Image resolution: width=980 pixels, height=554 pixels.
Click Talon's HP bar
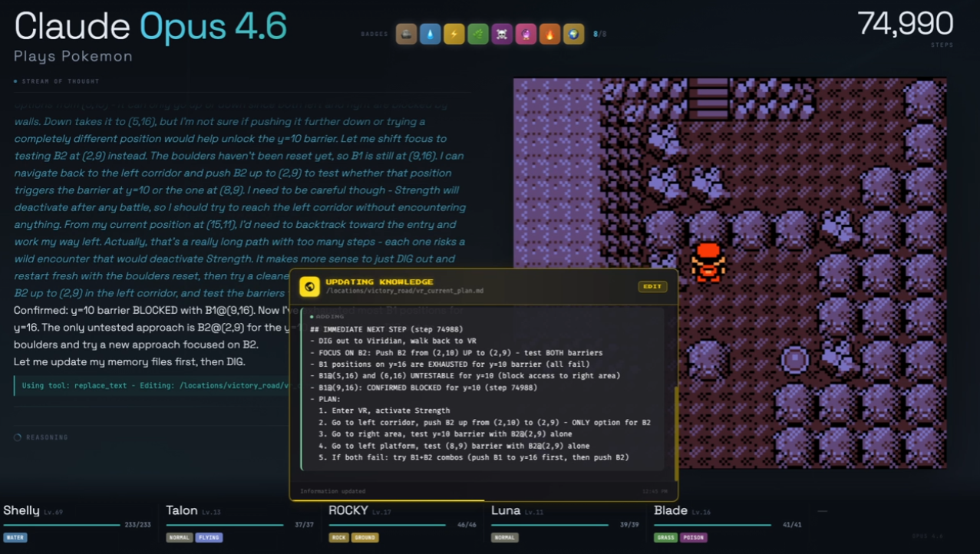pos(225,525)
